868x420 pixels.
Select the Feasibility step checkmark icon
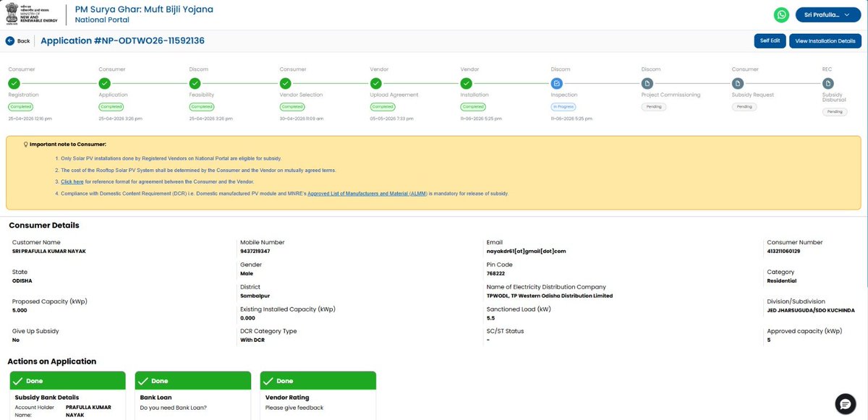pos(195,83)
